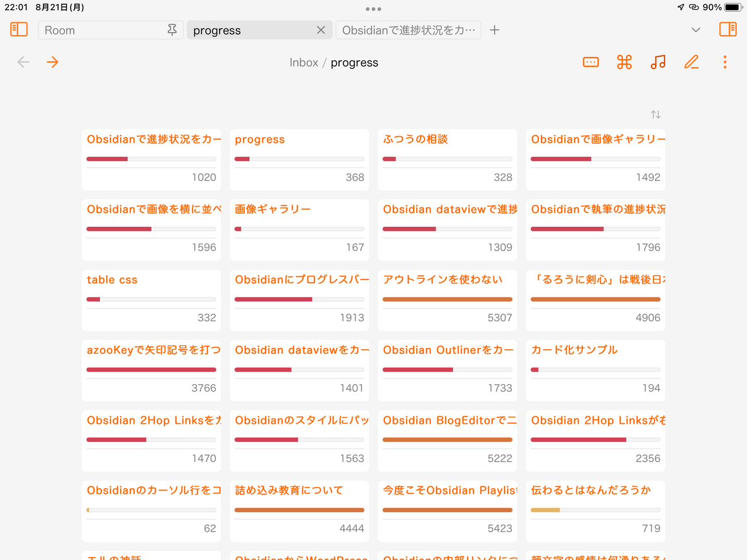Switch to edit mode with pencil
Viewport: 747px width, 560px height.
pyautogui.click(x=691, y=62)
